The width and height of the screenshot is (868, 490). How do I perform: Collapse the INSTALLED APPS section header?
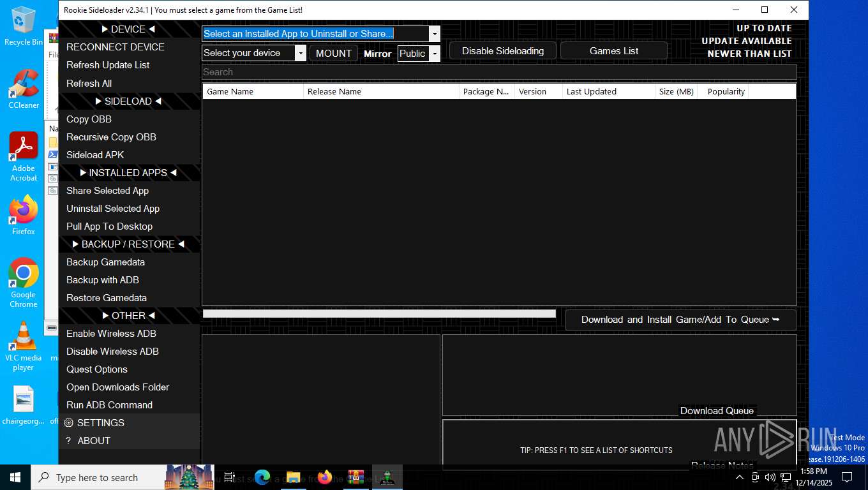(129, 172)
